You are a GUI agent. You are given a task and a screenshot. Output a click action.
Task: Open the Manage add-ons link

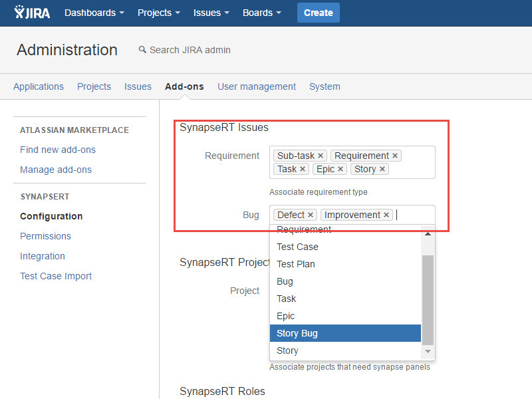click(x=56, y=170)
